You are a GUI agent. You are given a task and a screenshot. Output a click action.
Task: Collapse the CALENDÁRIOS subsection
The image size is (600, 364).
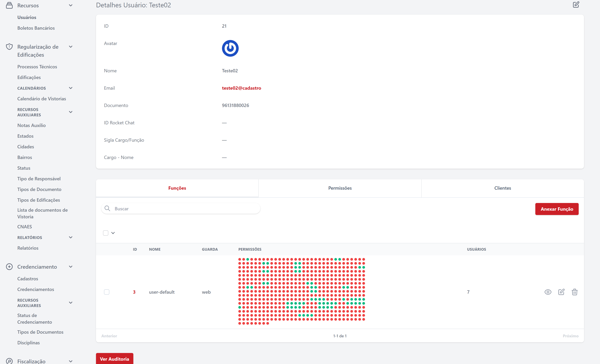(71, 88)
